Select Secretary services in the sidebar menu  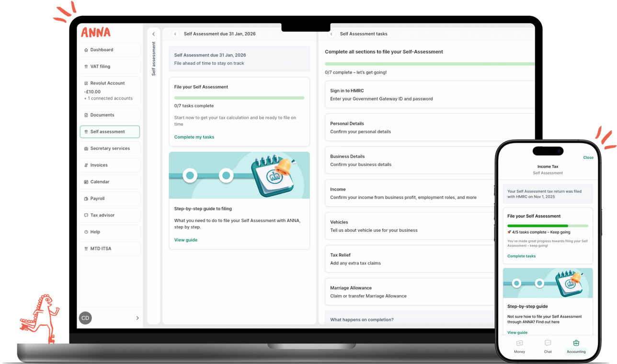[x=110, y=148]
